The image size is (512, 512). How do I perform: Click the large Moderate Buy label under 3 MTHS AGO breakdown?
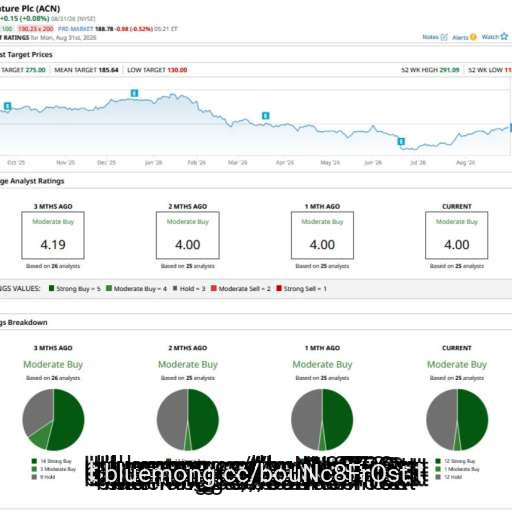[53, 365]
